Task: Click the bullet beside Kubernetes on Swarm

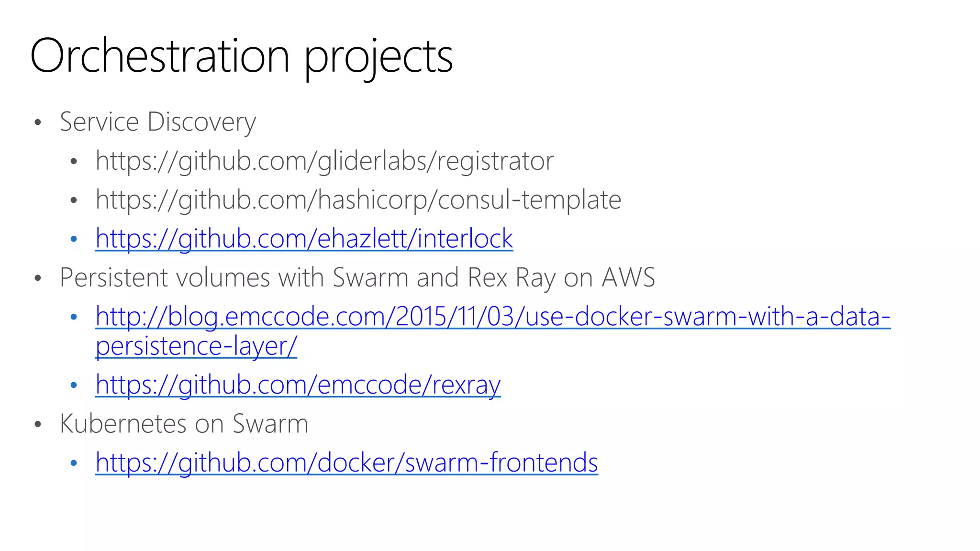Action: [38, 425]
